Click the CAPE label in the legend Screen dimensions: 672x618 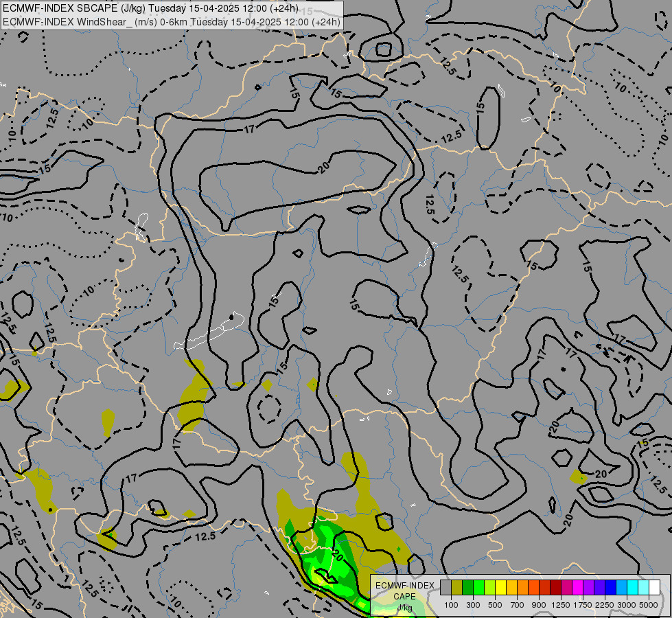(x=404, y=597)
